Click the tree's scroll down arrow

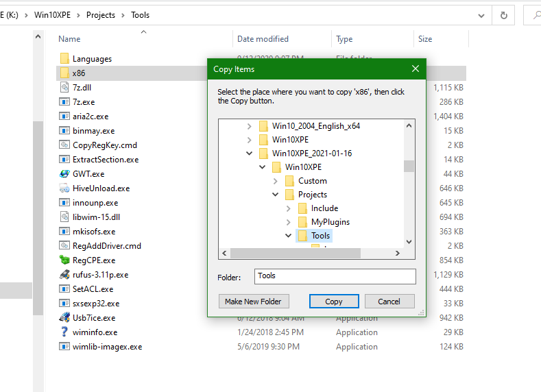pos(409,242)
